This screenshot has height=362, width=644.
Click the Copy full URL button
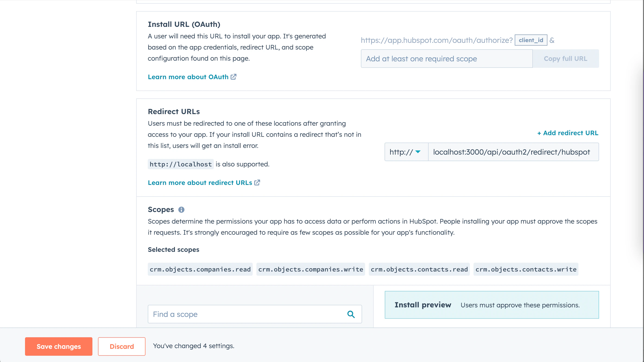[x=565, y=59]
